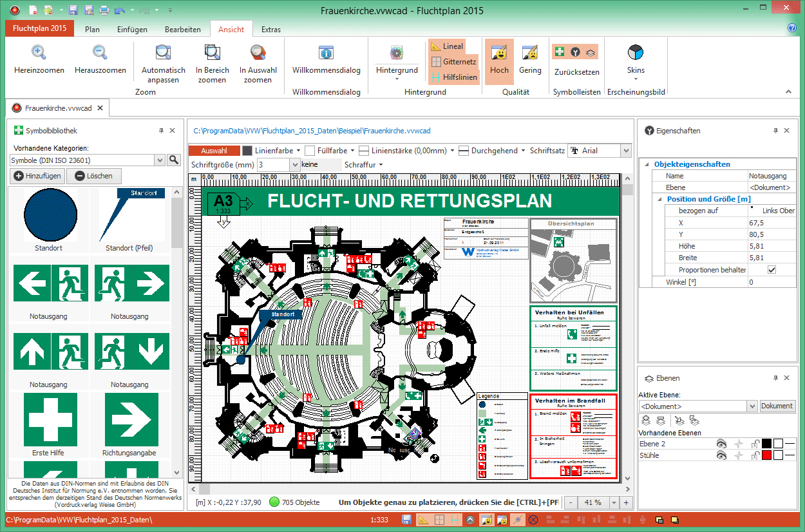Toggle Proportionen behalten checkbox
The width and height of the screenshot is (805, 532).
coord(772,270)
